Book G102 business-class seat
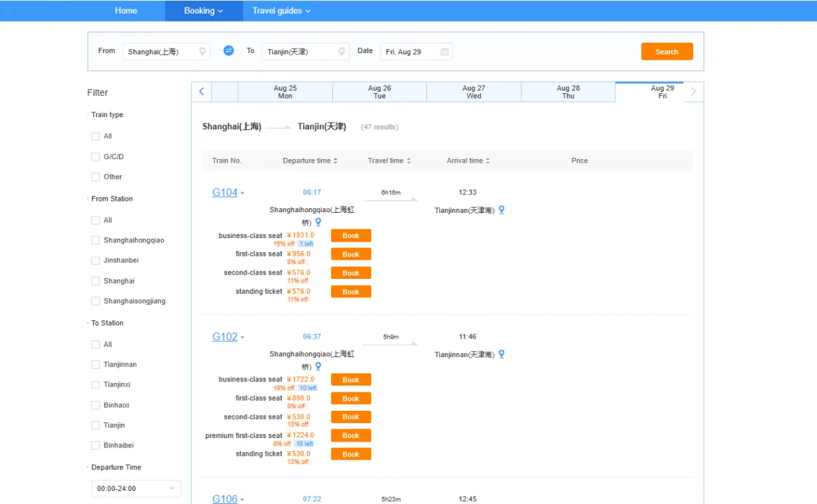Image resolution: width=817 pixels, height=504 pixels. click(351, 380)
